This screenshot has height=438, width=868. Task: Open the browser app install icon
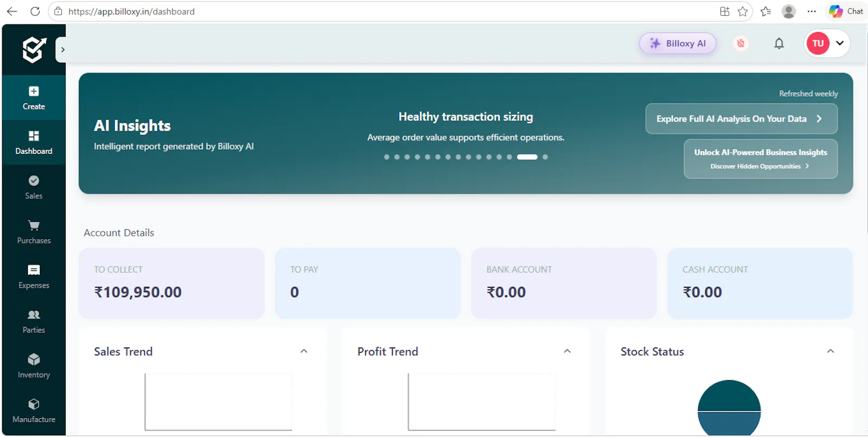click(x=725, y=11)
